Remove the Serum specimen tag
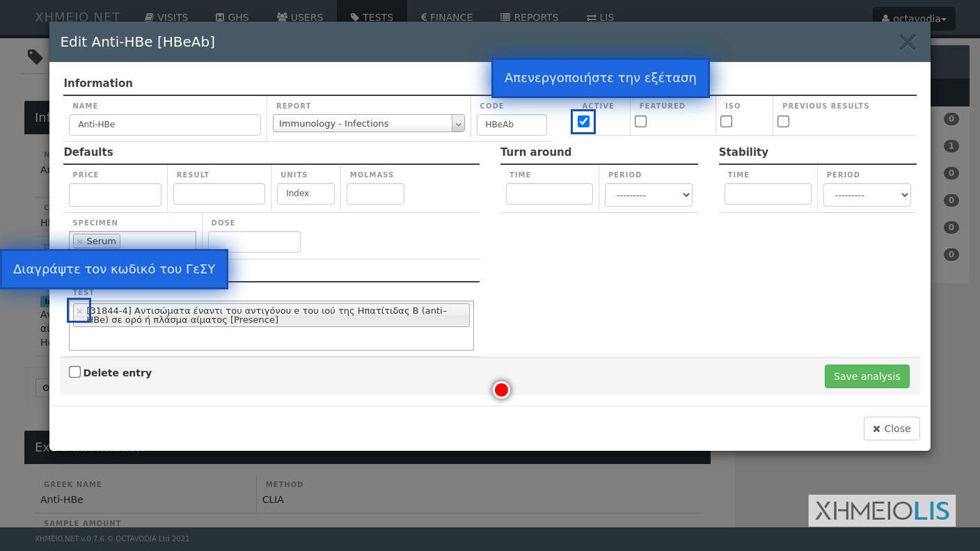 [79, 241]
